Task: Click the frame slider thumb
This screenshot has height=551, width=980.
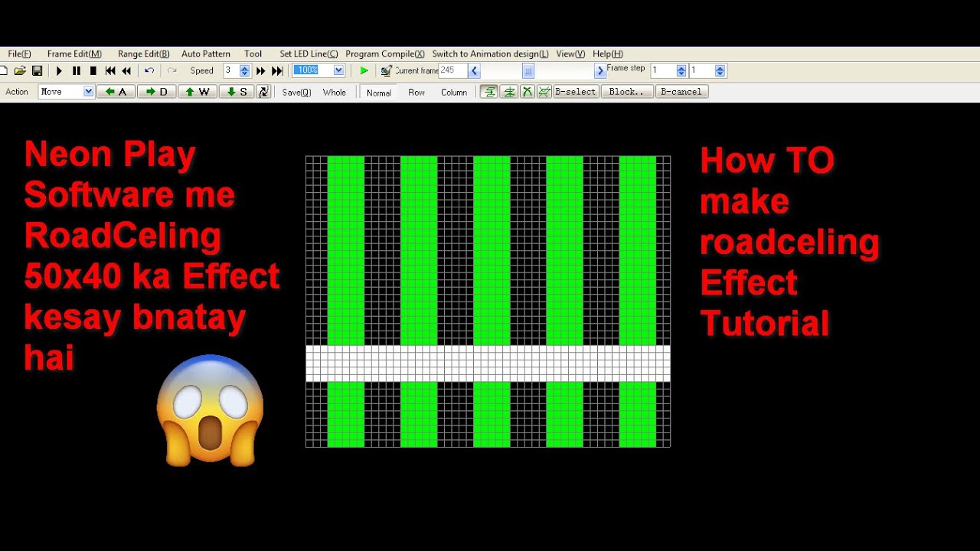Action: pyautogui.click(x=528, y=70)
